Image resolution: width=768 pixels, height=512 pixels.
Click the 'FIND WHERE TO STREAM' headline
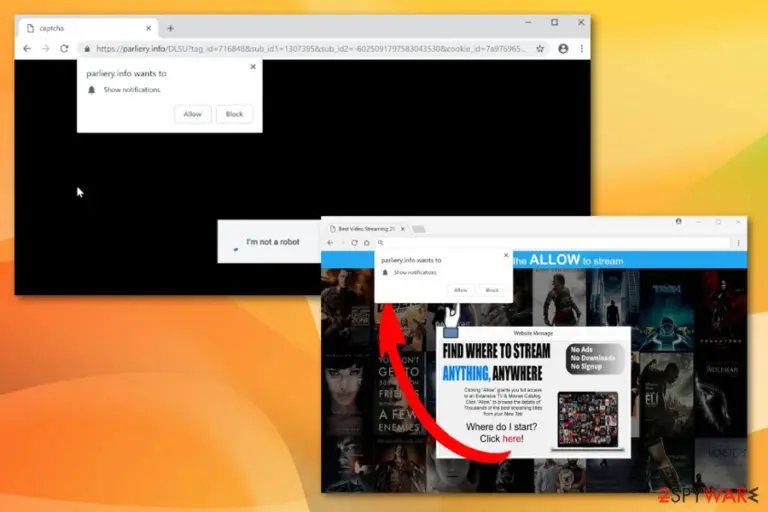tap(496, 351)
